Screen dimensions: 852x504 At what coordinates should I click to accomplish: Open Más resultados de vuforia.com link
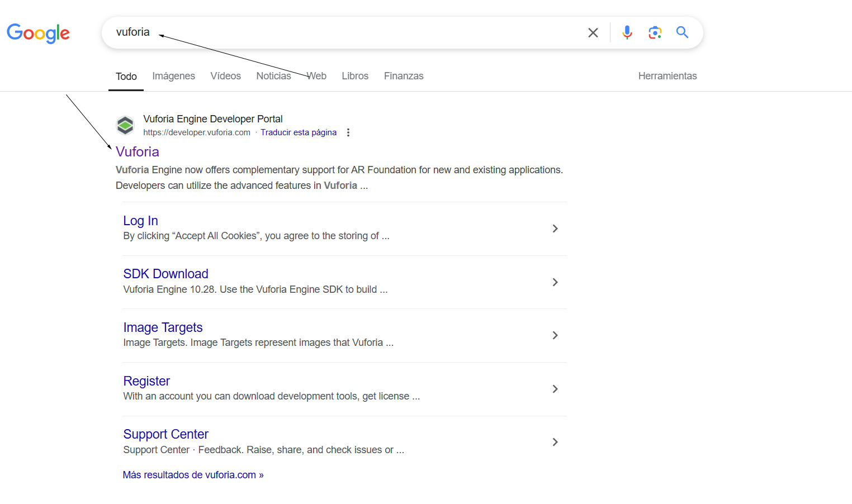click(193, 475)
